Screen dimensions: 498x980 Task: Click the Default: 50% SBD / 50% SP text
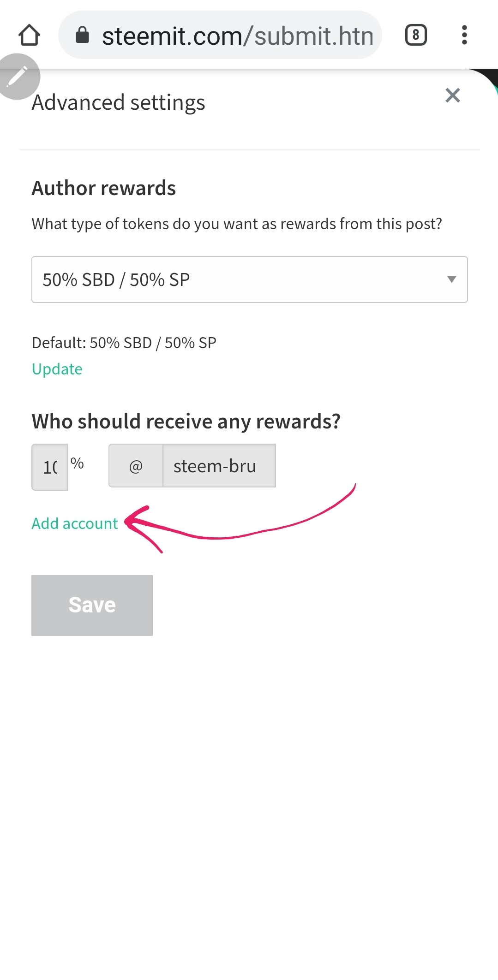(124, 343)
